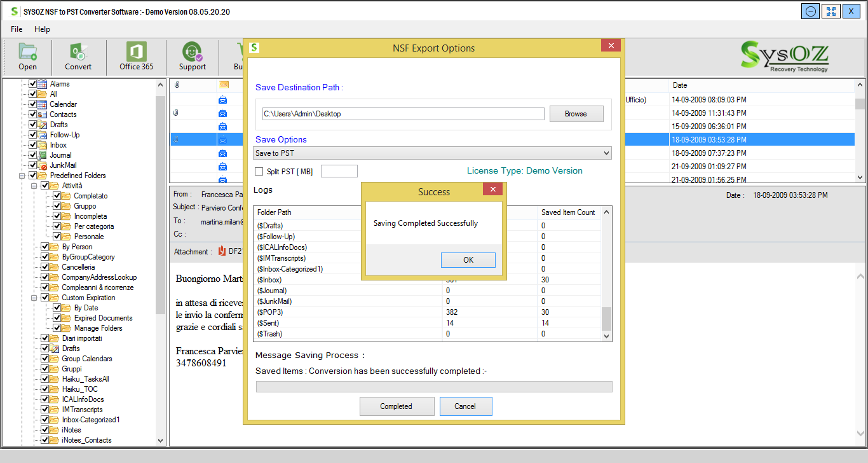Click the Inbox folder icon in tree
868x463 pixels.
pos(42,145)
